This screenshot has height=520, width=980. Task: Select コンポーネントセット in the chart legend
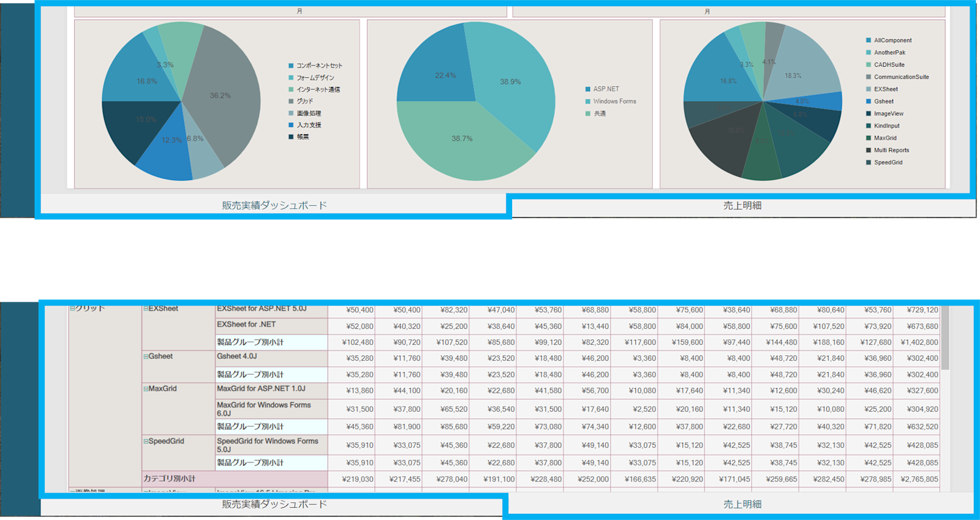(315, 66)
